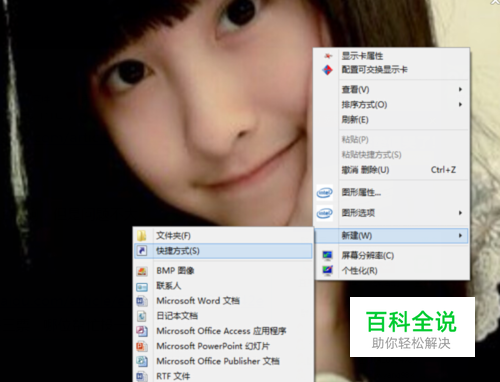
Task: Click the Publisher 文档 icon
Action: (142, 361)
